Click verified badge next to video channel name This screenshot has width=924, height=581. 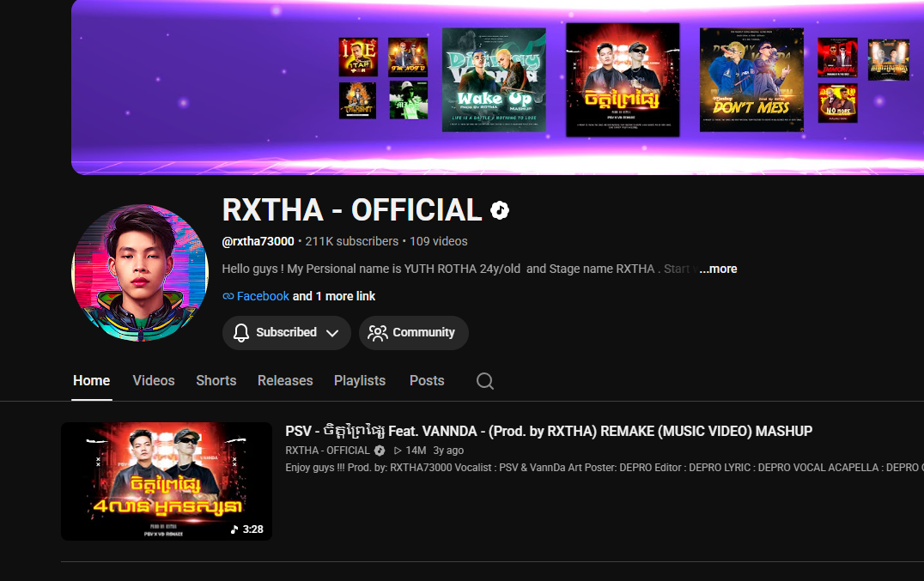[x=380, y=451]
